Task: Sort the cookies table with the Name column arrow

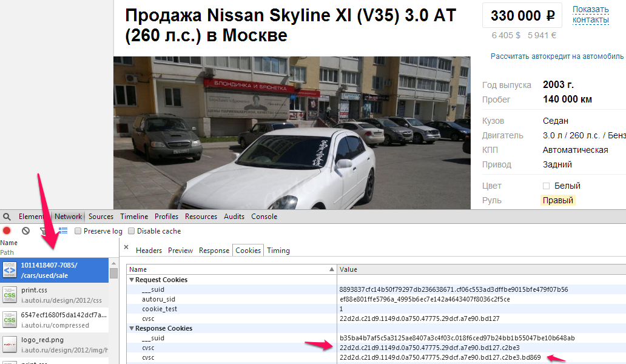Action: (331, 269)
